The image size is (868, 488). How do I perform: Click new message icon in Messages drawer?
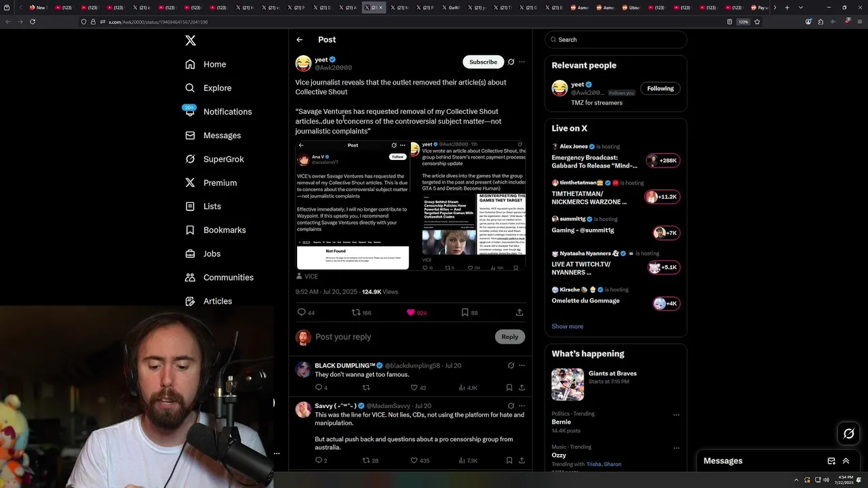tap(831, 461)
